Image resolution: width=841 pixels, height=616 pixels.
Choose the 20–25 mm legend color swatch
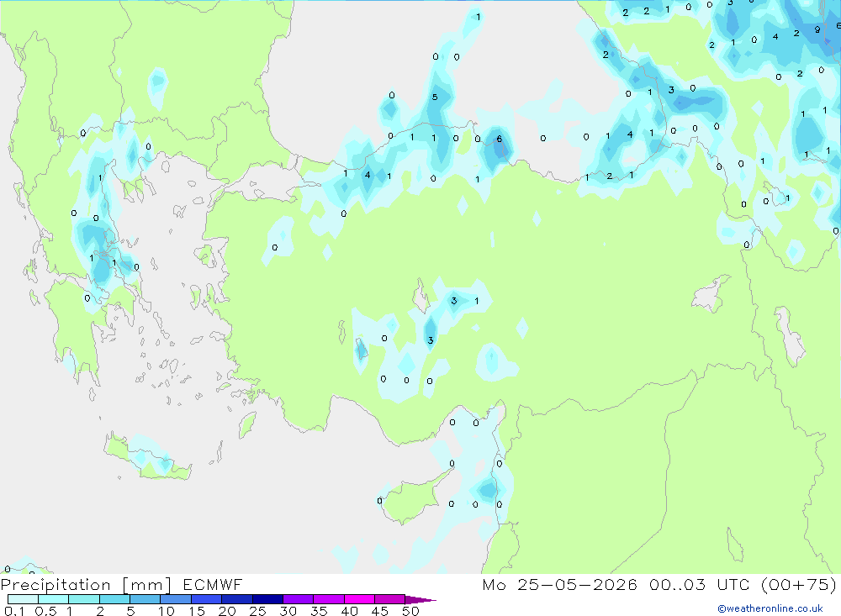pos(237,599)
